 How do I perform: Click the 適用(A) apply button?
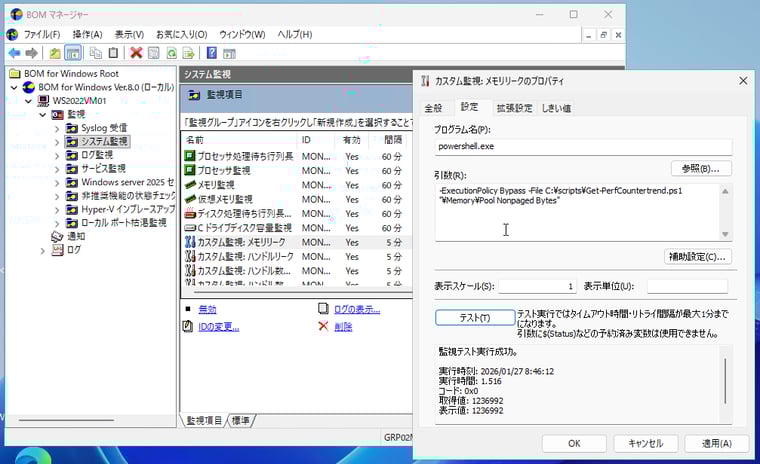(x=716, y=443)
